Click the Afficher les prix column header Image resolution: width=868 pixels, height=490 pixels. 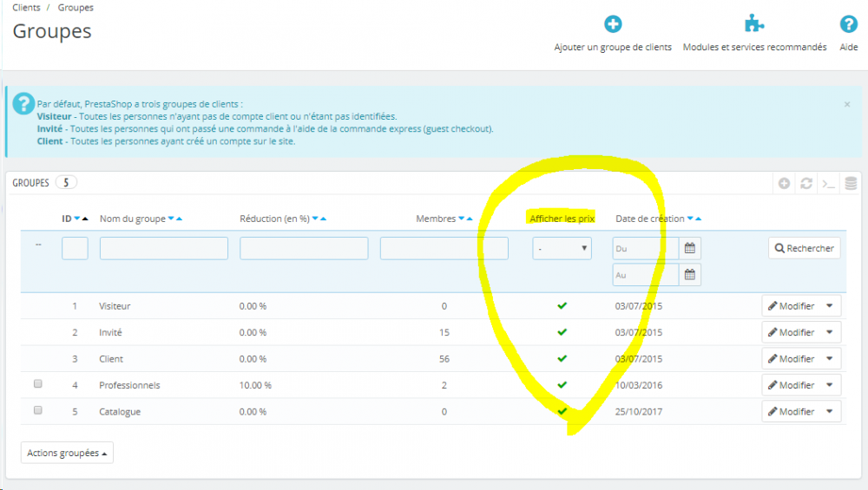click(x=562, y=219)
